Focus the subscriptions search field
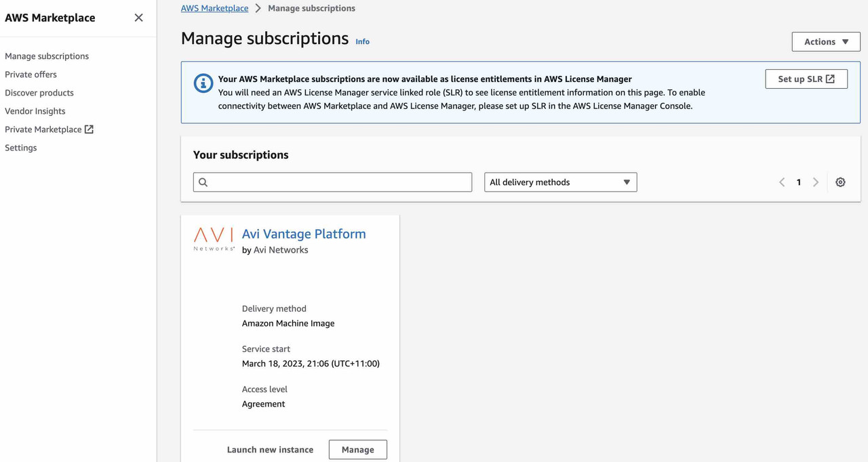This screenshot has height=462, width=868. [332, 182]
